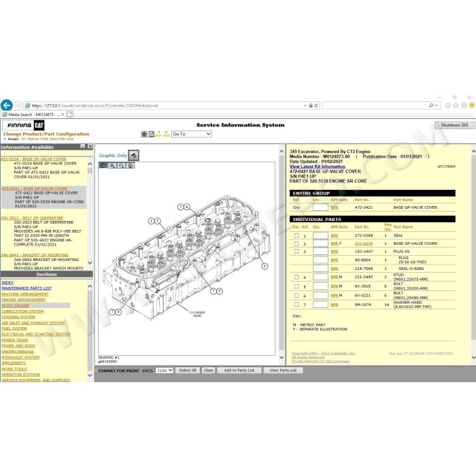Click the address bar lock icon
The width and height of the screenshot is (476, 476).
pyautogui.click(x=311, y=105)
